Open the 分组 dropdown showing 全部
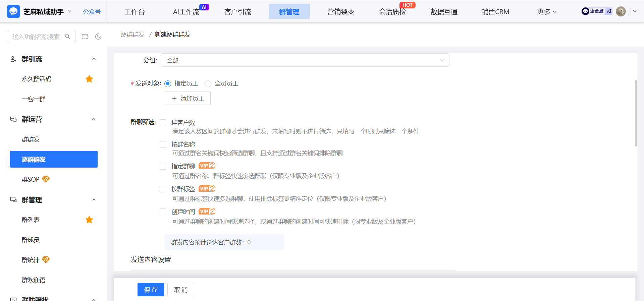This screenshot has width=644, height=301. pos(305,60)
